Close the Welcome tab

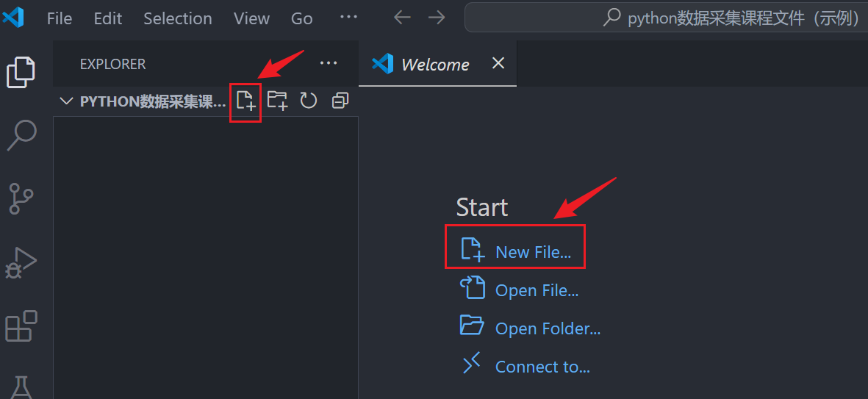click(498, 64)
